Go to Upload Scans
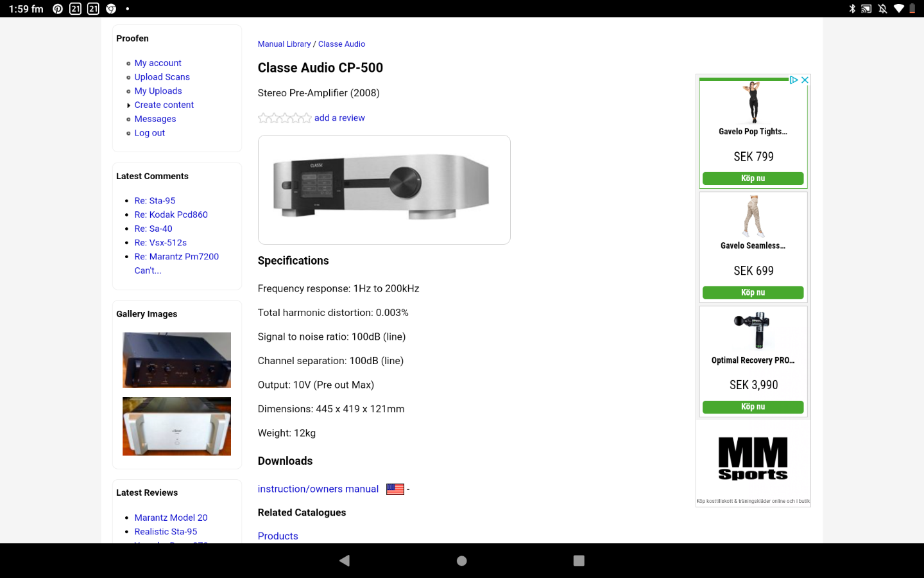The image size is (924, 578). (x=162, y=77)
